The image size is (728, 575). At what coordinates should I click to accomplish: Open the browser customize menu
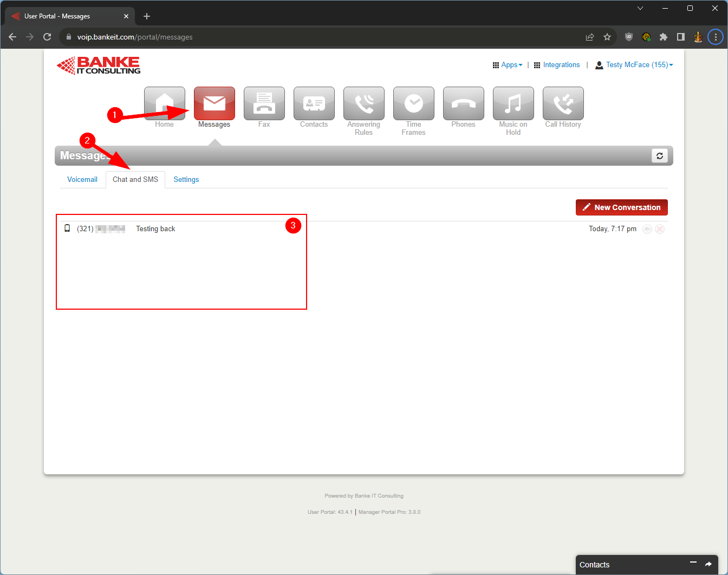[x=716, y=37]
